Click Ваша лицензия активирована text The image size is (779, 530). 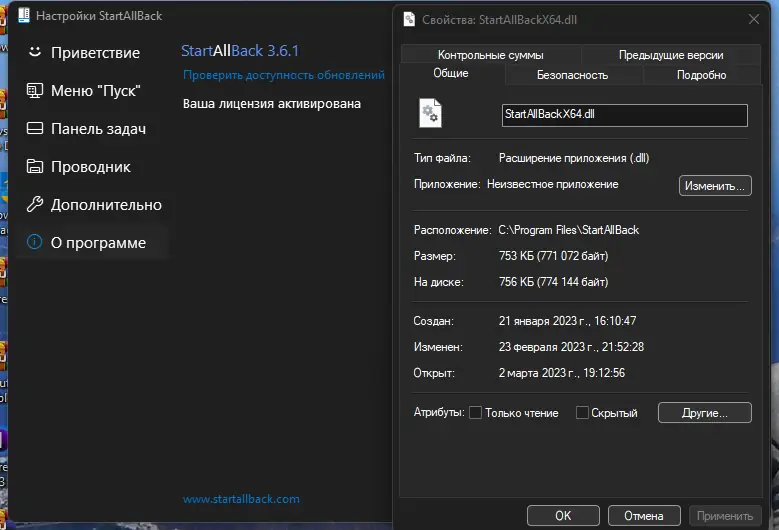click(x=272, y=104)
